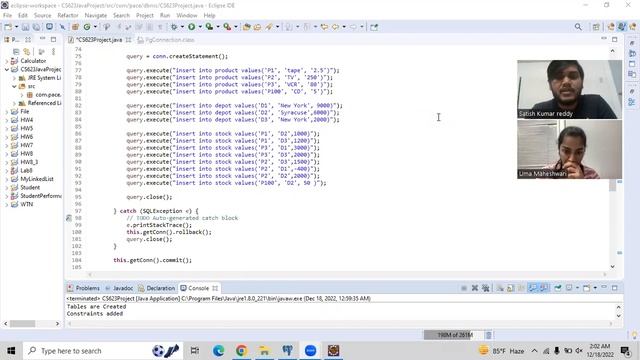Launch Debug with the bug icon
Screen dimensions: 640x360
174,27
